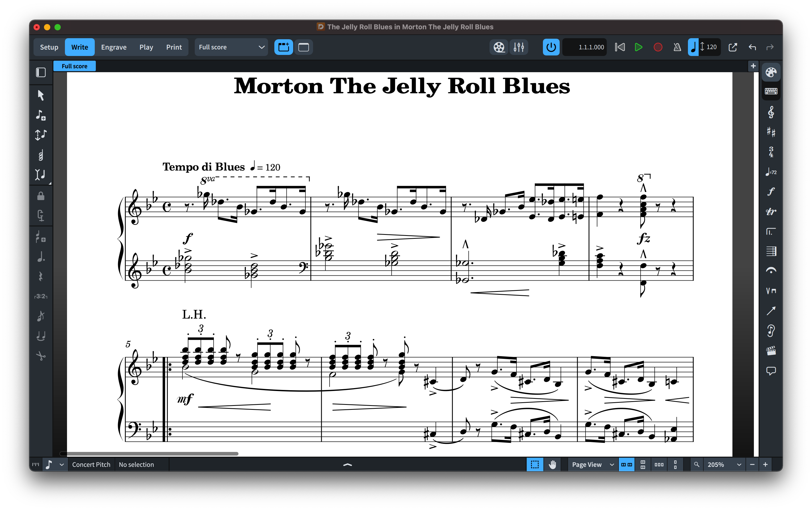Screen dimensions: 812x510
Task: Select the dotted notes tool
Action: click(41, 257)
